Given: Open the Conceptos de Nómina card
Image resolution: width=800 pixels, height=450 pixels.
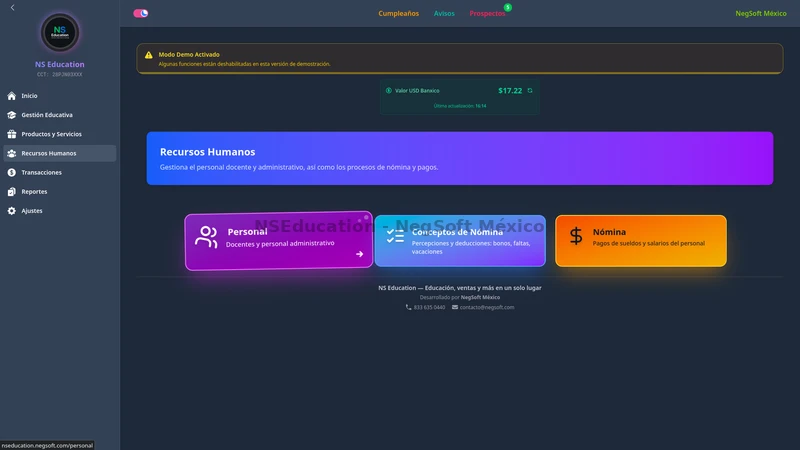Looking at the screenshot, I should [460, 241].
